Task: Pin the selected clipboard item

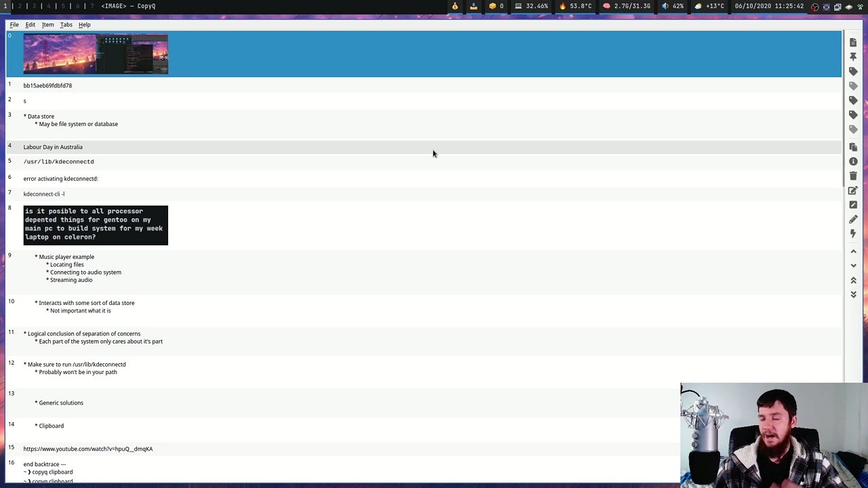Action: tap(853, 56)
